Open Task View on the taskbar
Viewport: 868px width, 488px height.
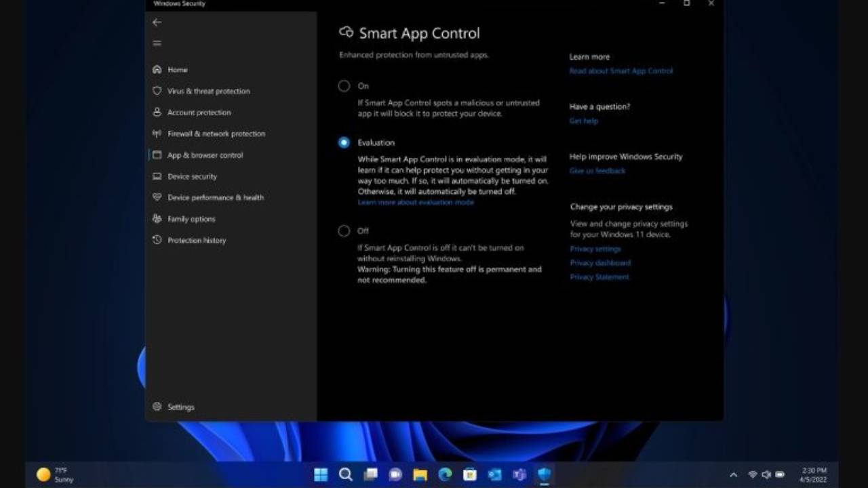point(370,474)
